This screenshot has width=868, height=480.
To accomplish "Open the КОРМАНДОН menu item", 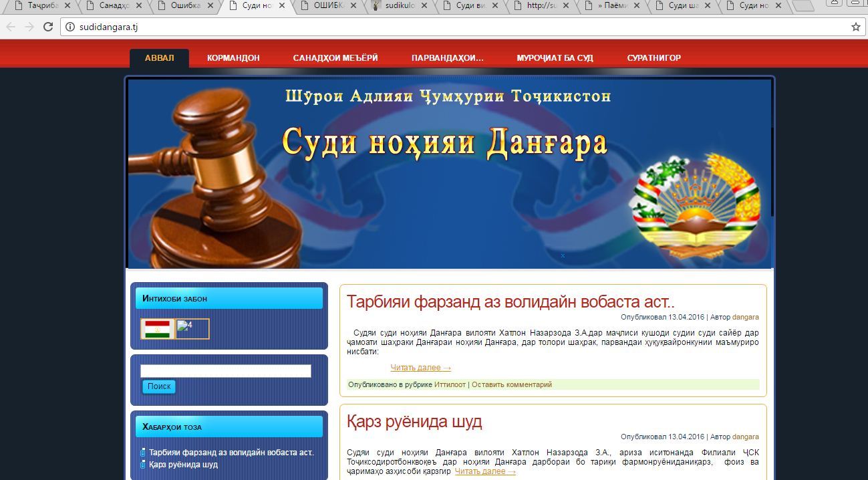I will (233, 58).
